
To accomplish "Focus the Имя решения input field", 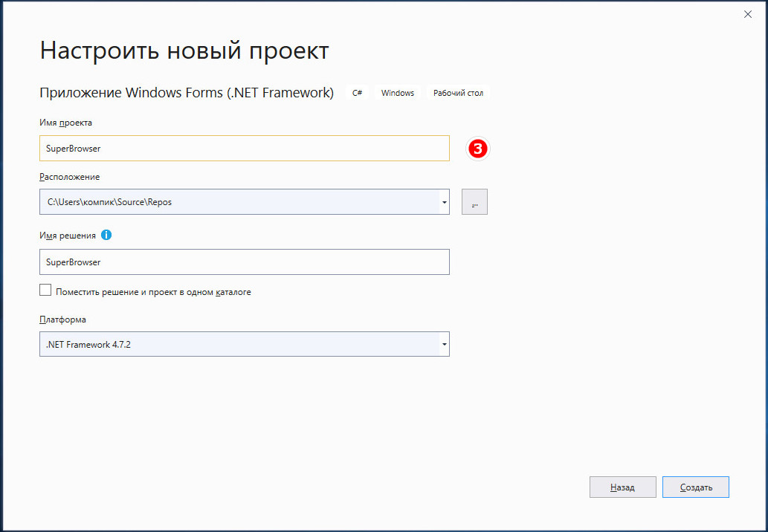I will [245, 262].
